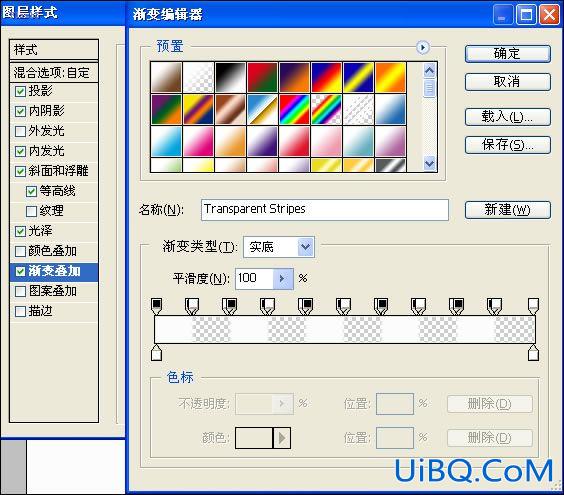Screen dimensions: 564x495
Task: Click the opacity stop 删除(D) button
Action: click(490, 404)
